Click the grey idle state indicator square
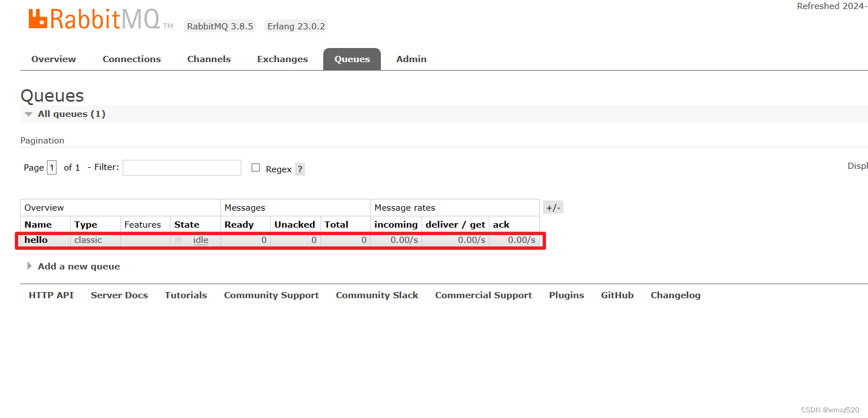868x418 pixels. coord(178,240)
